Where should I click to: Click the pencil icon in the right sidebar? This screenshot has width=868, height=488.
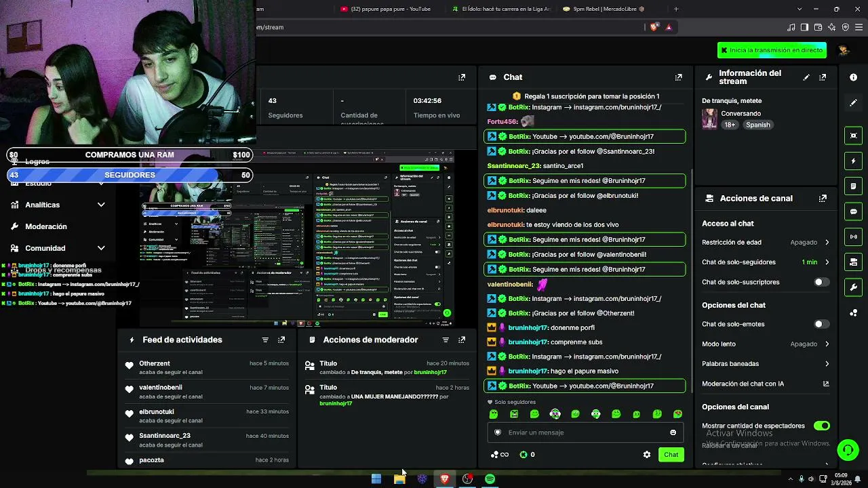[853, 103]
